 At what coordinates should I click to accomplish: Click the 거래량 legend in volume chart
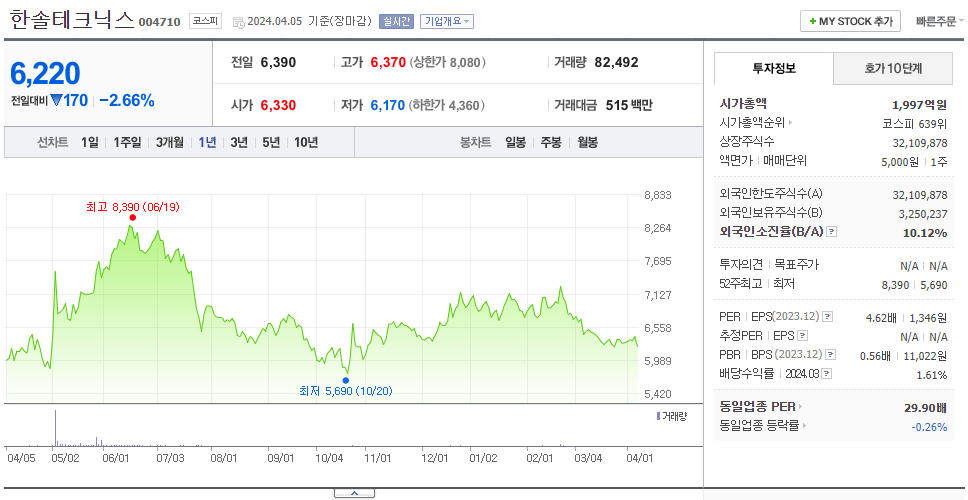pyautogui.click(x=672, y=417)
